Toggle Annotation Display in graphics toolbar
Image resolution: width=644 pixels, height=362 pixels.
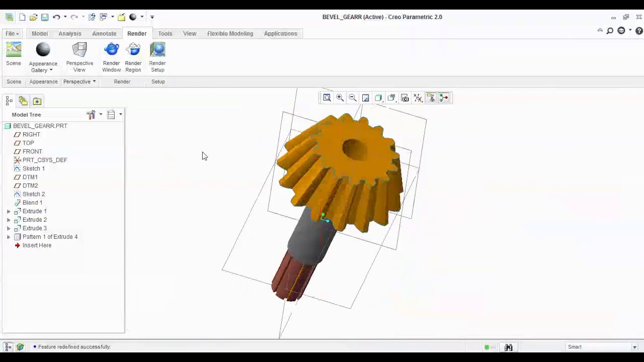click(x=431, y=98)
